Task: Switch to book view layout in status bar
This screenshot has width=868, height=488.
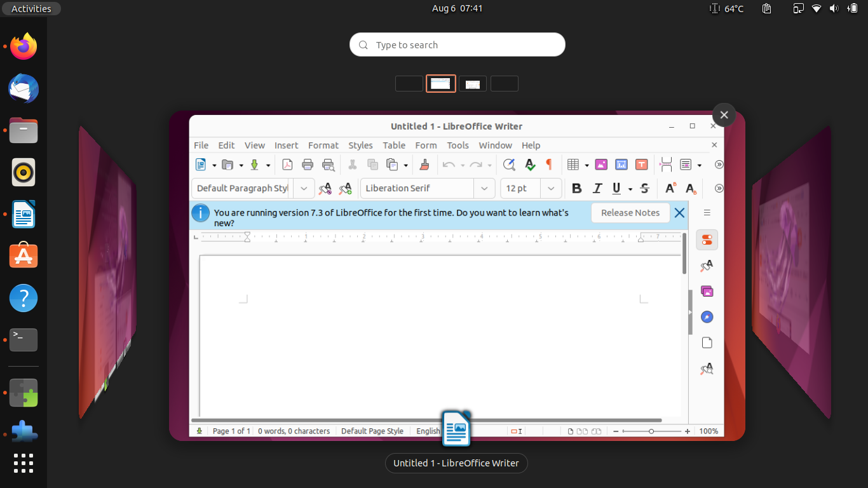Action: 596,431
